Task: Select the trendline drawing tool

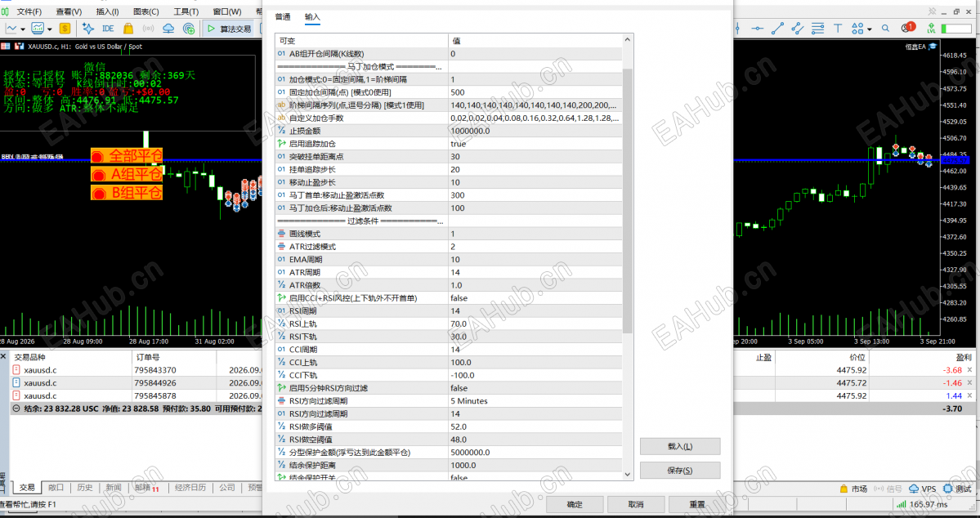Action: (777, 28)
